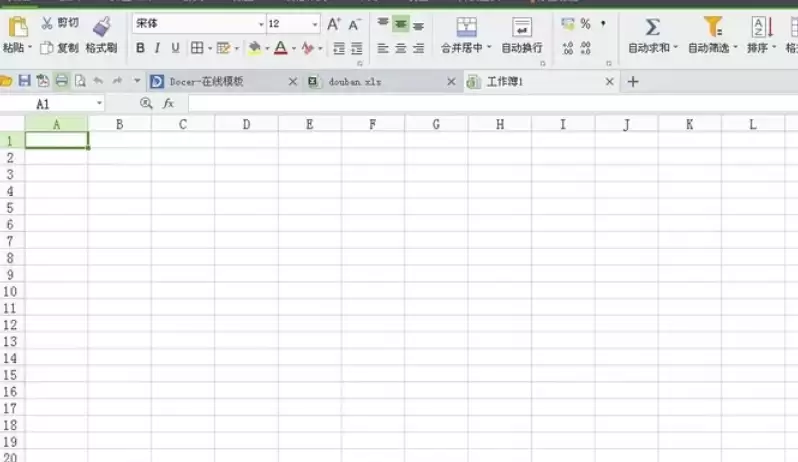Image resolution: width=798 pixels, height=462 pixels.
Task: Align cell content to bottom
Action: [x=418, y=25]
